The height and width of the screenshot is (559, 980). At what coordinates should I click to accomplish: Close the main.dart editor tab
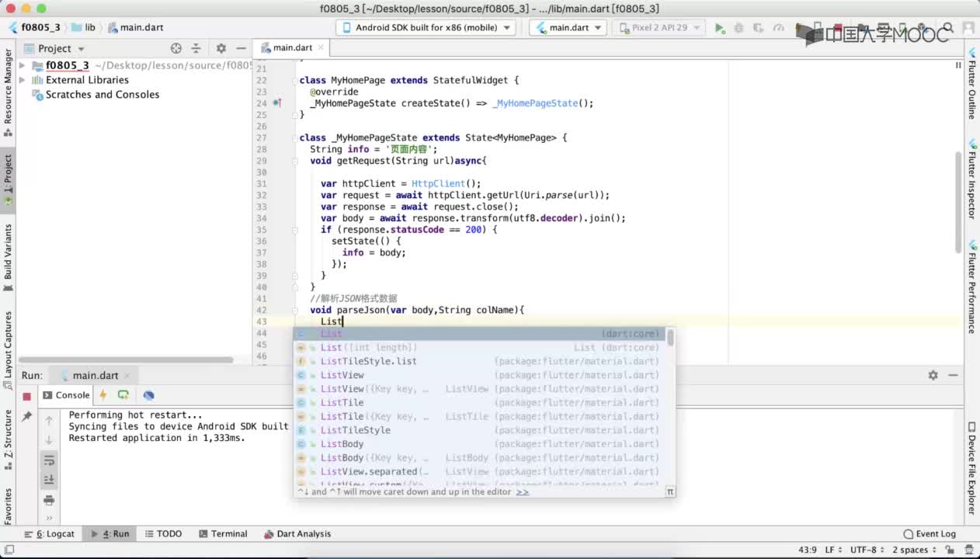click(321, 48)
